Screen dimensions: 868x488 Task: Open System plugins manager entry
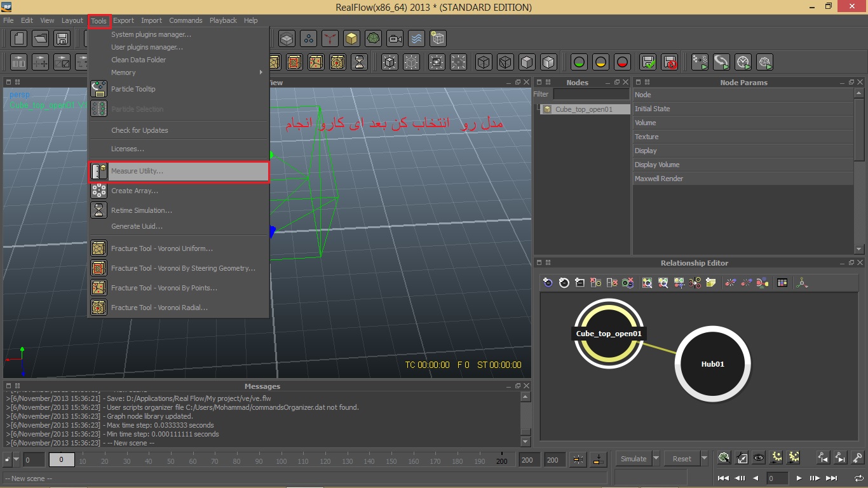(x=179, y=34)
